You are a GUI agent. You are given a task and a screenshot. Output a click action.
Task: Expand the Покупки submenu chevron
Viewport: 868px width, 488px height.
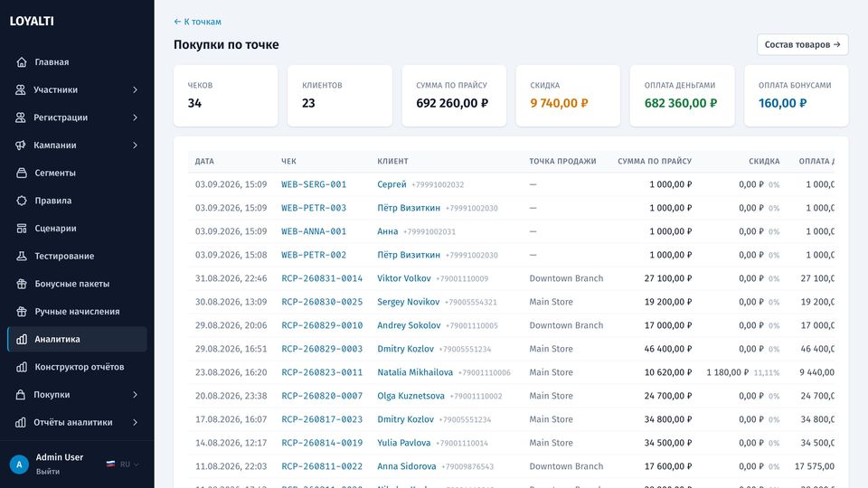pos(135,395)
